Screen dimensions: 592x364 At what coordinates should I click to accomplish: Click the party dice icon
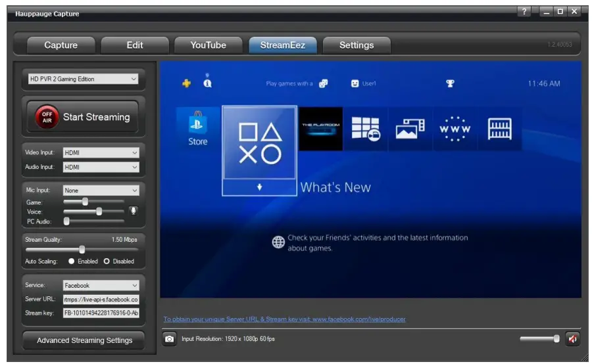(324, 83)
